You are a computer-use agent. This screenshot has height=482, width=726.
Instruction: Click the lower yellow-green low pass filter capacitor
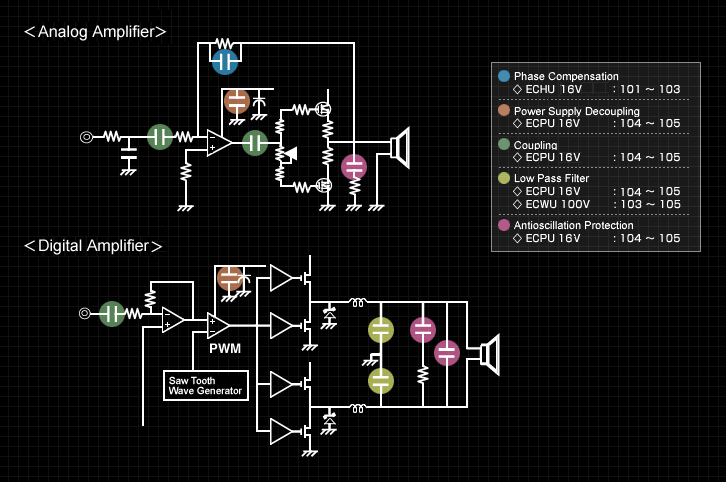point(381,380)
